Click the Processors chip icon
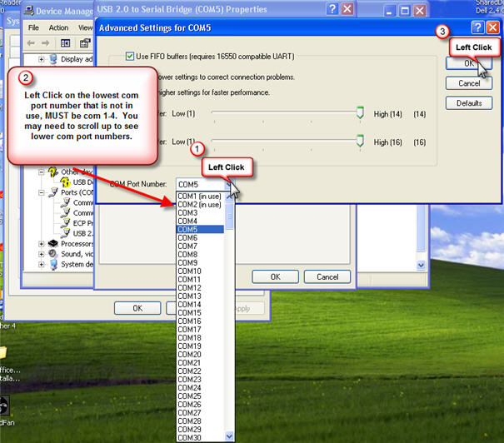Viewport: 504px width, 443px height. 53,243
